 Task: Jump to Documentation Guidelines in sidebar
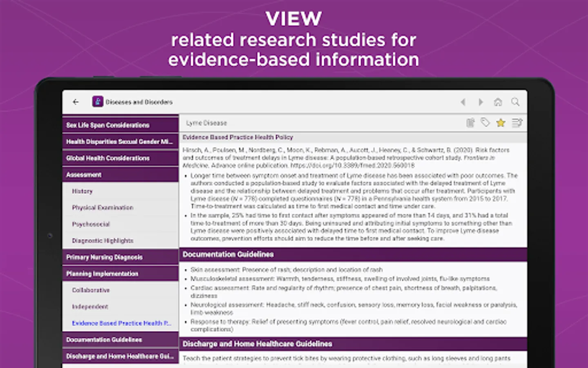point(120,339)
